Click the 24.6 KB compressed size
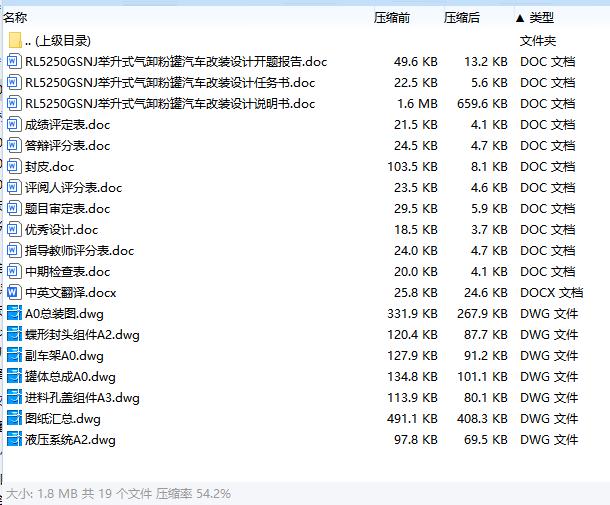 (486, 293)
